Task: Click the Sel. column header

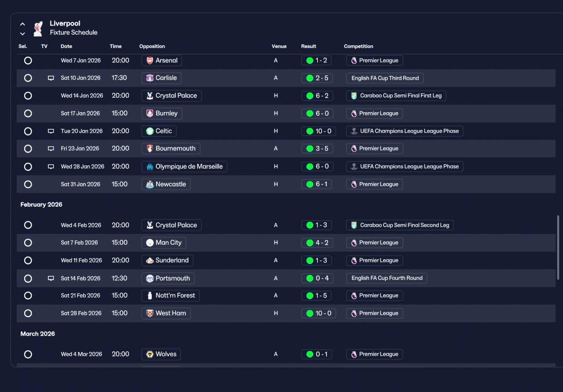Action: click(23, 46)
